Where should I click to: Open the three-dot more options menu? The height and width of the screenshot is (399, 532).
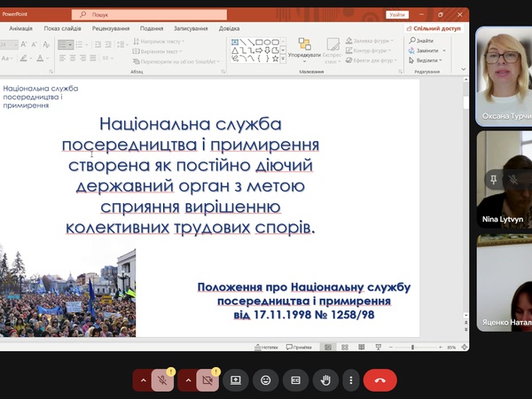tap(352, 380)
